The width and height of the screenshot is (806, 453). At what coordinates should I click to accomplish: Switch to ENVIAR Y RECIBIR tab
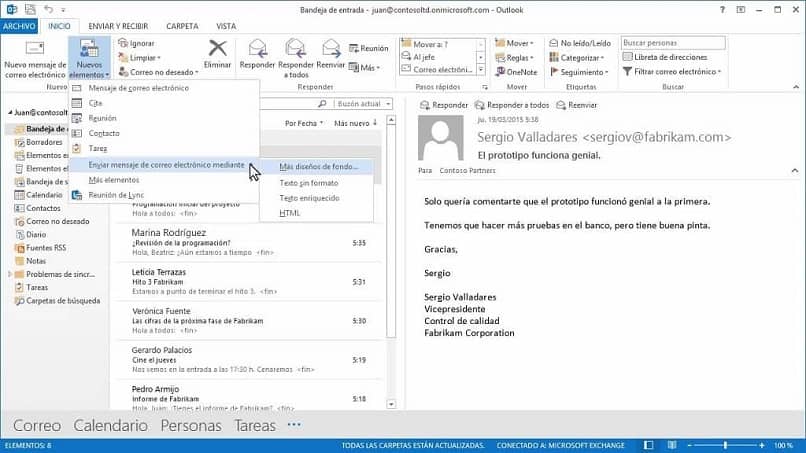click(x=118, y=26)
